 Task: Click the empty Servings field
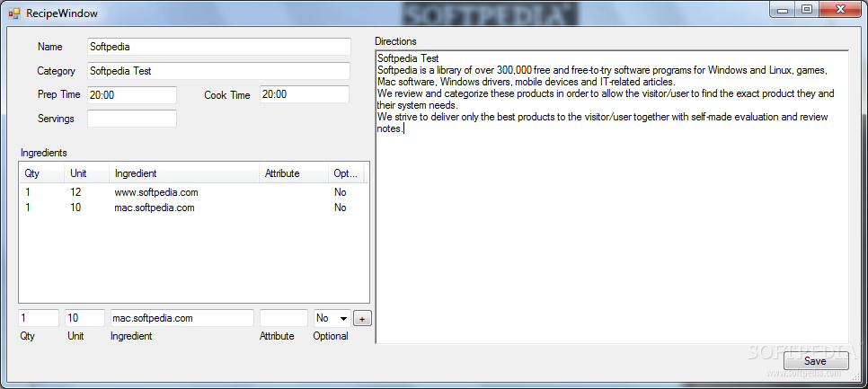click(x=132, y=119)
